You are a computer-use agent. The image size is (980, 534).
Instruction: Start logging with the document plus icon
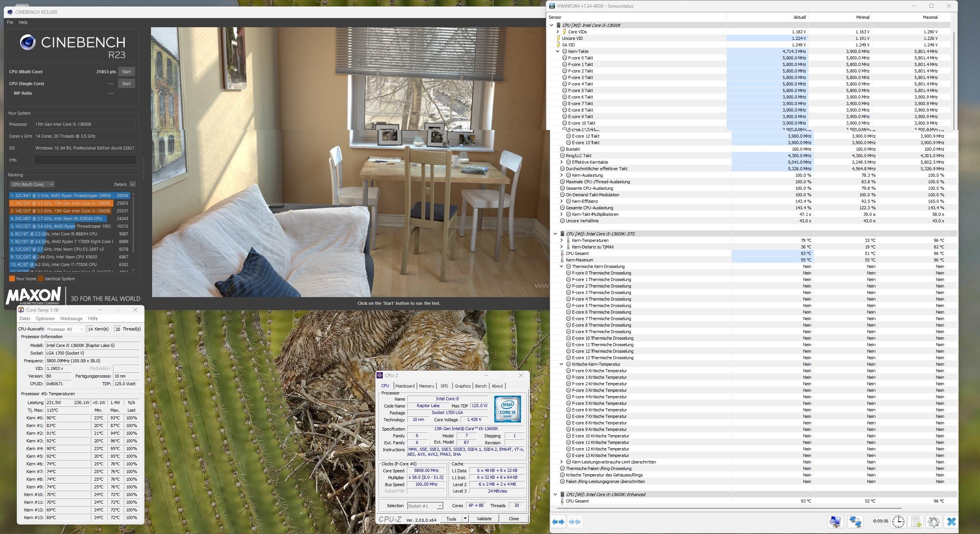(916, 521)
